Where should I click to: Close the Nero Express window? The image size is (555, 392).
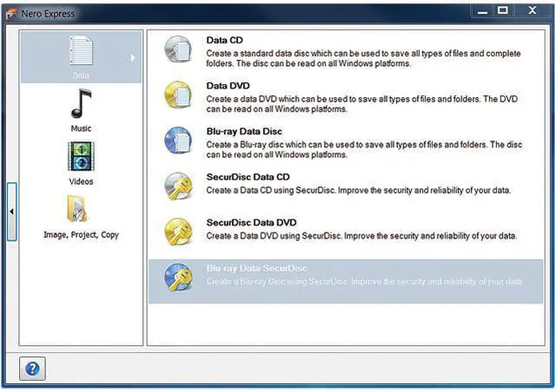532,10
